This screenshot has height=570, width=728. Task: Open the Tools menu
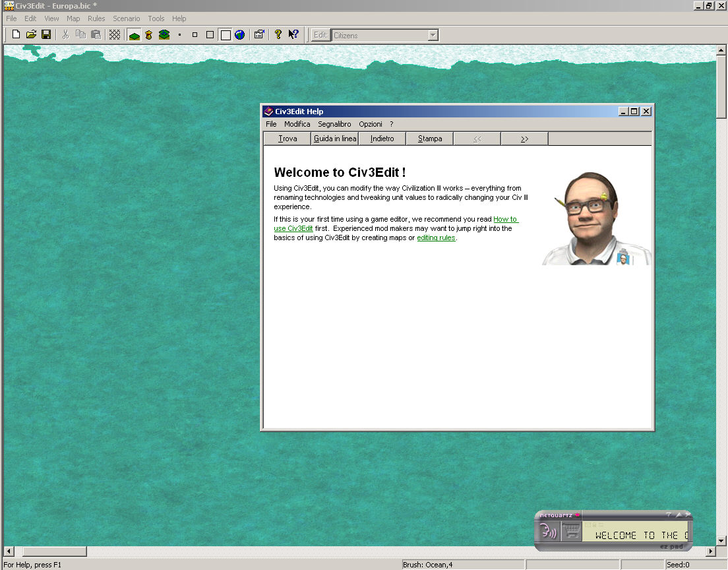[156, 18]
